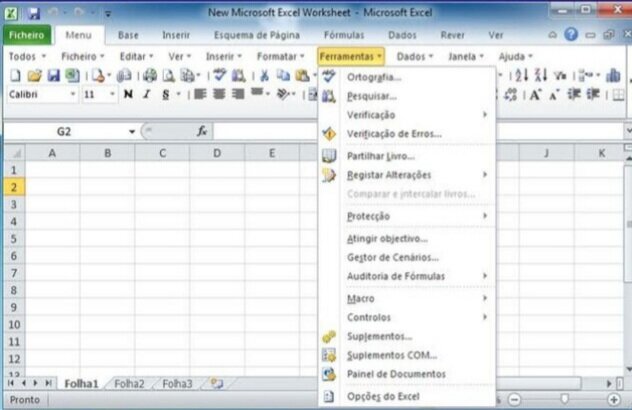Click the Print icon in the toolbar
632x410 pixels.
pyautogui.click(x=150, y=75)
